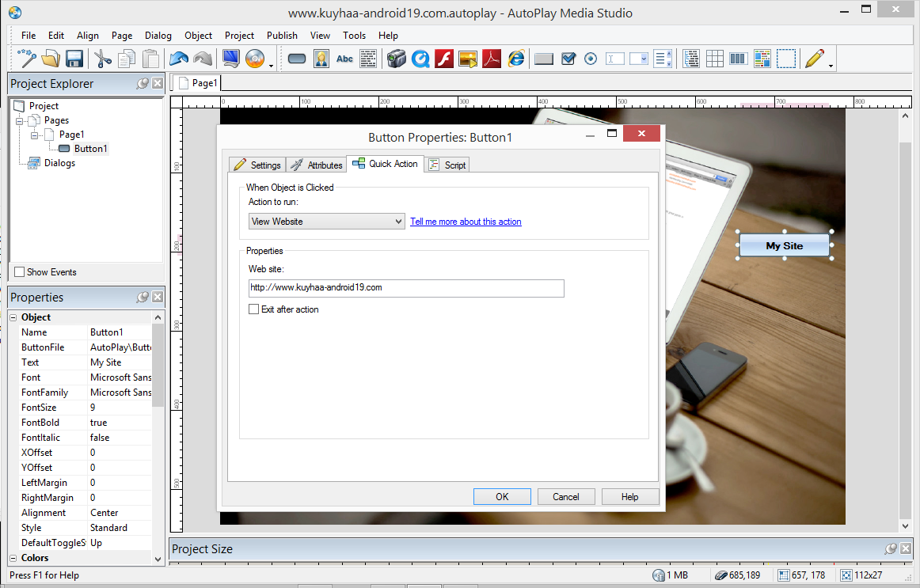Insert a CheckBox object from toolbar
This screenshot has height=588, width=920.
pyautogui.click(x=568, y=59)
